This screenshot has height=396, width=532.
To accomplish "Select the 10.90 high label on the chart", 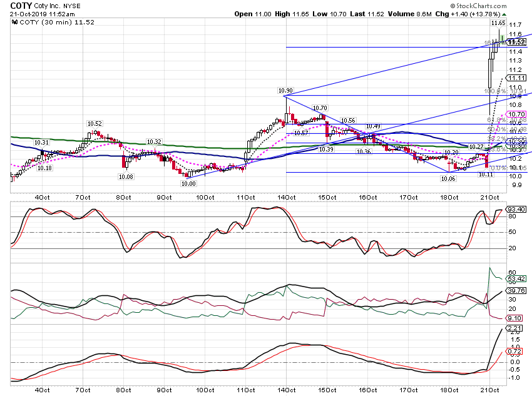I will (x=285, y=91).
